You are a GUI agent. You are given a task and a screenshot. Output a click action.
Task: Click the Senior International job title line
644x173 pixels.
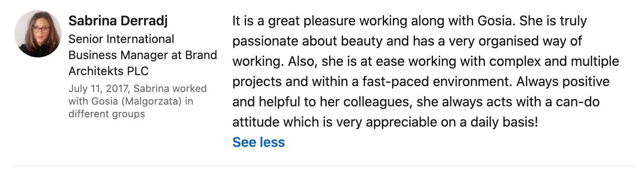pyautogui.click(x=121, y=39)
